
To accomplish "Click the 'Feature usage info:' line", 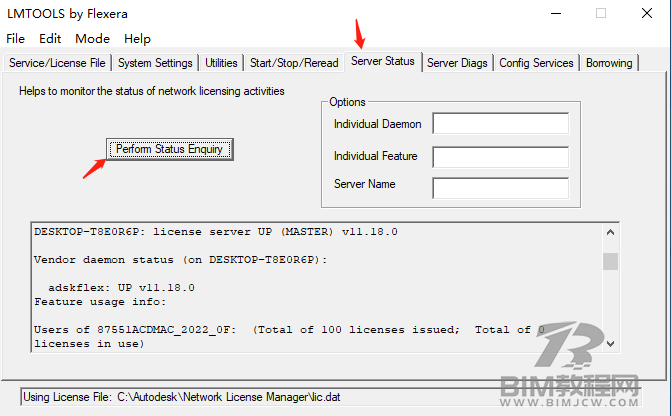I will click(x=100, y=302).
